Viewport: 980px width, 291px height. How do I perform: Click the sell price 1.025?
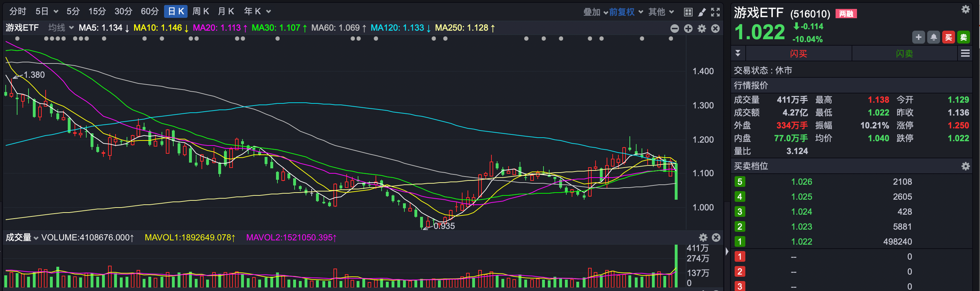[x=802, y=196]
